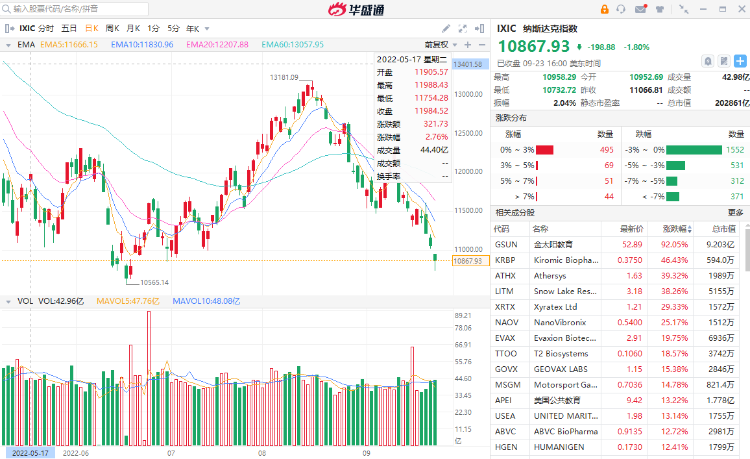Open MSGM Motorsport Games row
The image size is (750, 459).
tap(617, 385)
